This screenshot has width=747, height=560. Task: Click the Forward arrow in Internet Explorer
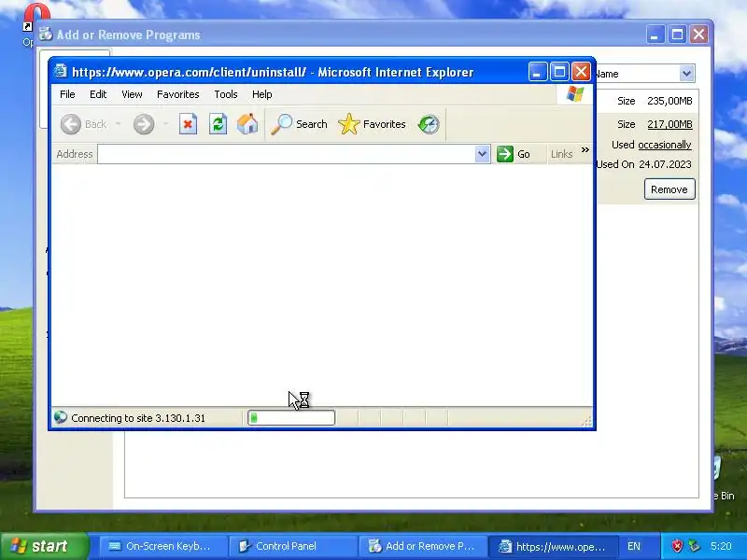pyautogui.click(x=144, y=124)
